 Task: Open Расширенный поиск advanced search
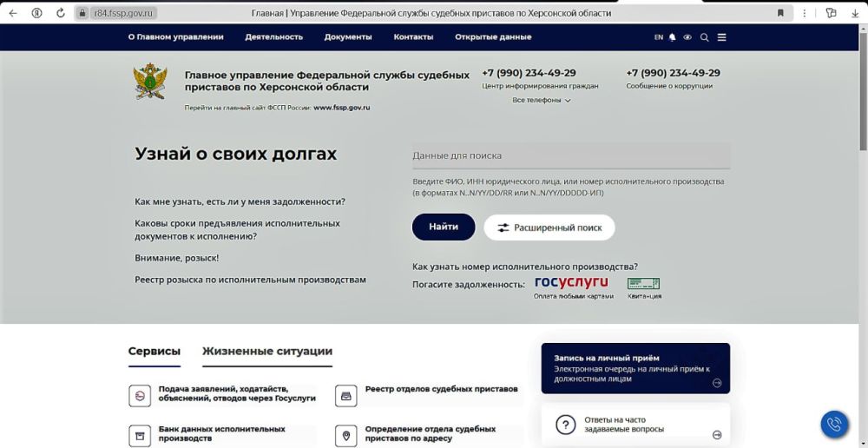(549, 227)
